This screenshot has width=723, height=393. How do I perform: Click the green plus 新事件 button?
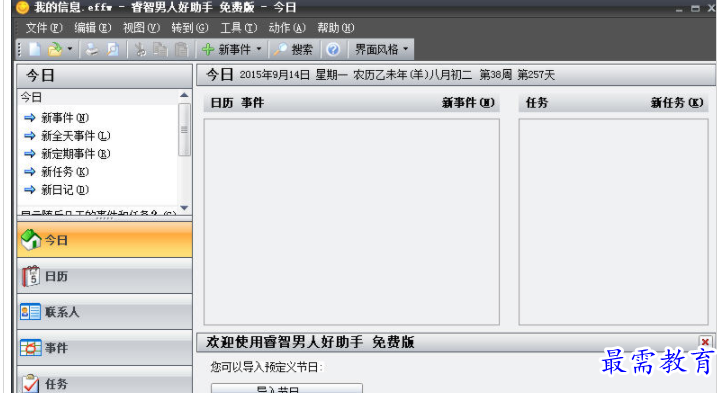click(x=226, y=49)
